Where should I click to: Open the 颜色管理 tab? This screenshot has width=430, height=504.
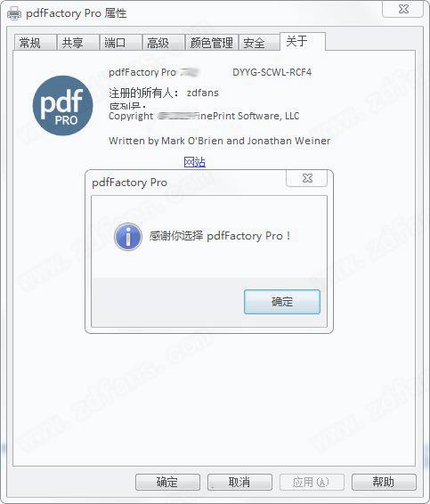pos(212,43)
